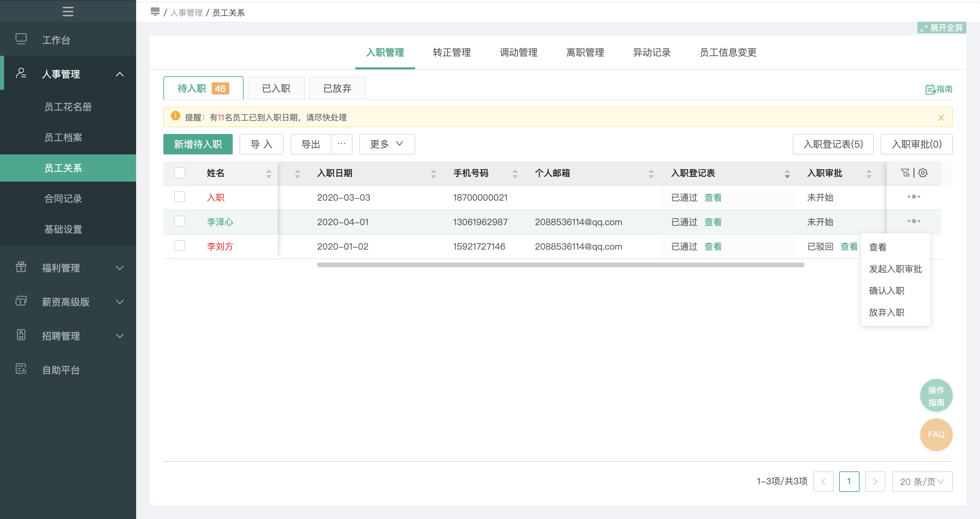Click the 工作台 monitor icon in sidebar

(21, 39)
